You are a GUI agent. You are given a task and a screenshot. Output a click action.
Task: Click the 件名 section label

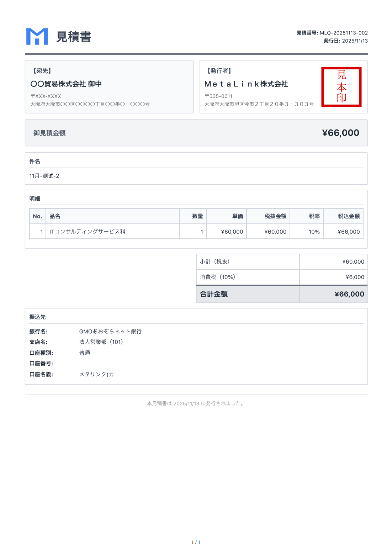point(35,162)
